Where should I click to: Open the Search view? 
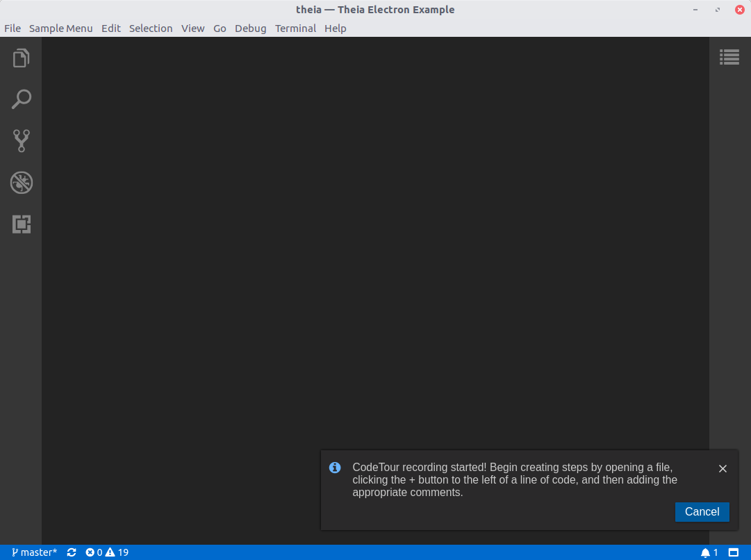tap(21, 99)
